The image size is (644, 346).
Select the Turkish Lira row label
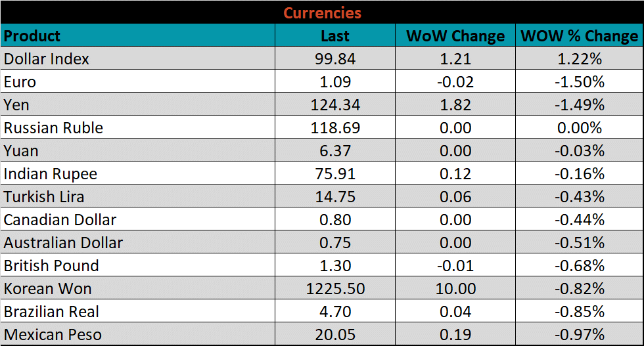44,197
